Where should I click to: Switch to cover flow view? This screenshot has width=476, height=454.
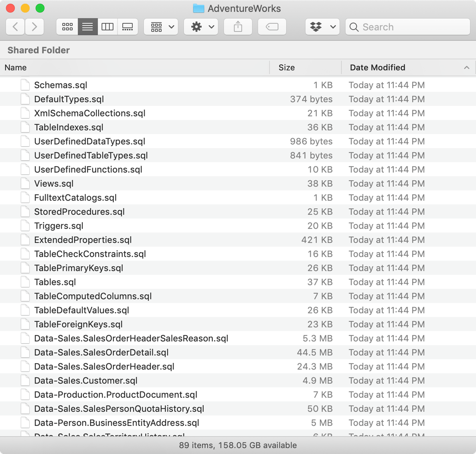click(127, 27)
